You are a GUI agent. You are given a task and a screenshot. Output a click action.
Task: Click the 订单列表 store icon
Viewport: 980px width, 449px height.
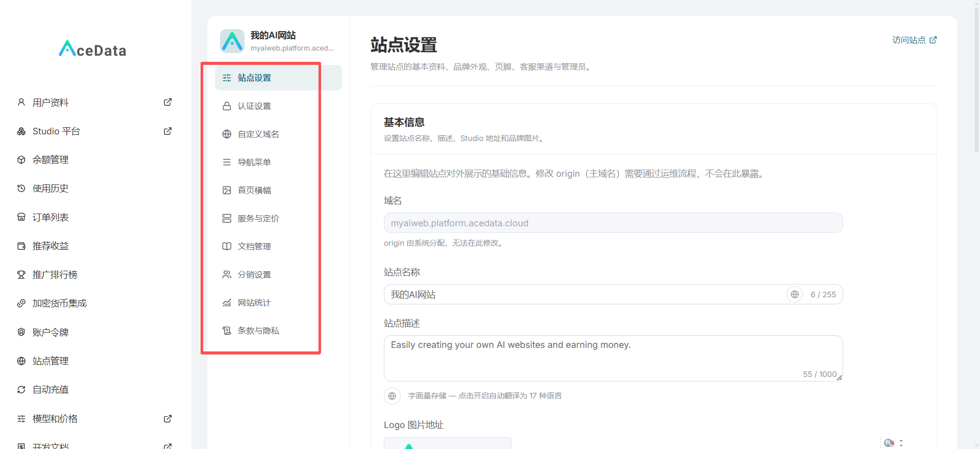click(x=21, y=217)
